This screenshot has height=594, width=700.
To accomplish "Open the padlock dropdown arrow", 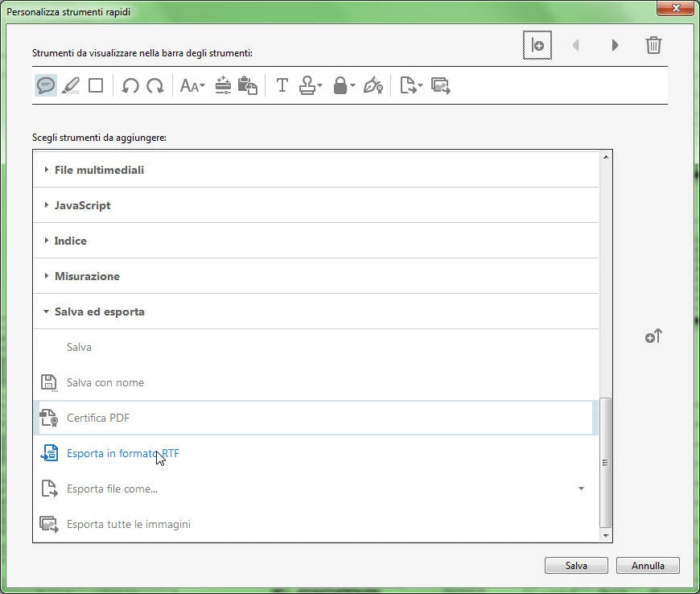I will (352, 85).
